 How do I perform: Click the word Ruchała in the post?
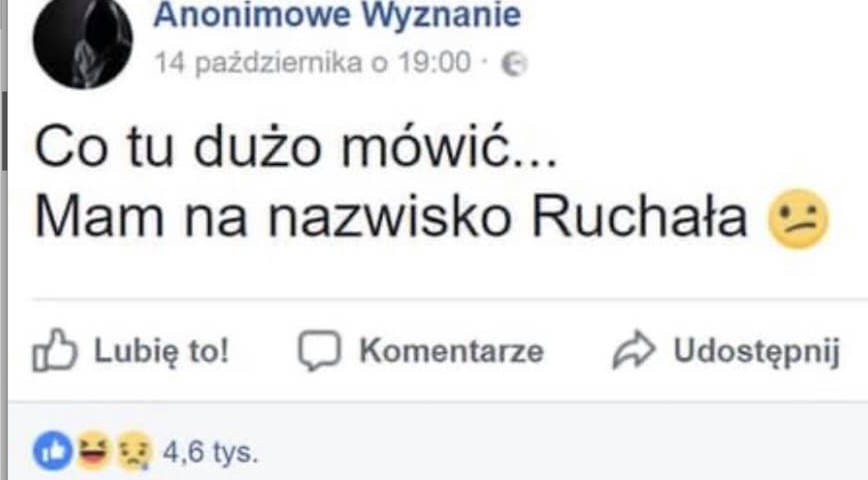tap(639, 217)
